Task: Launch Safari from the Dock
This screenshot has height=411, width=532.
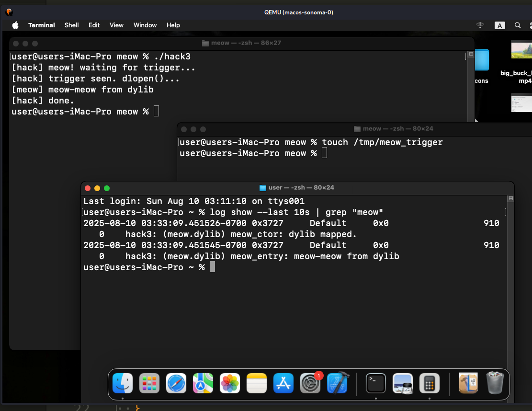Action: 176,383
